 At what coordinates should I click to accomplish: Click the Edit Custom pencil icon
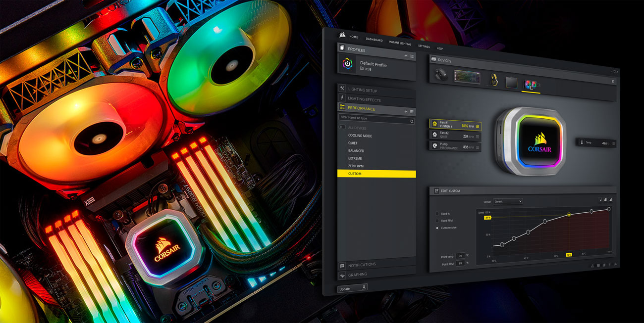tap(436, 190)
